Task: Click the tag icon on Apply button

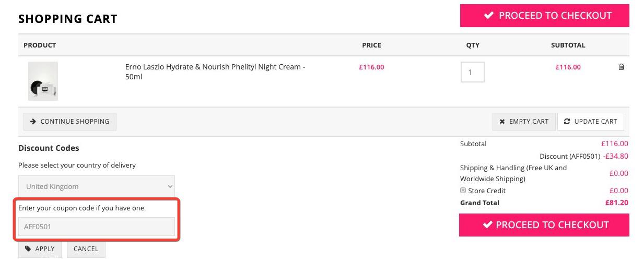Action: coord(28,249)
